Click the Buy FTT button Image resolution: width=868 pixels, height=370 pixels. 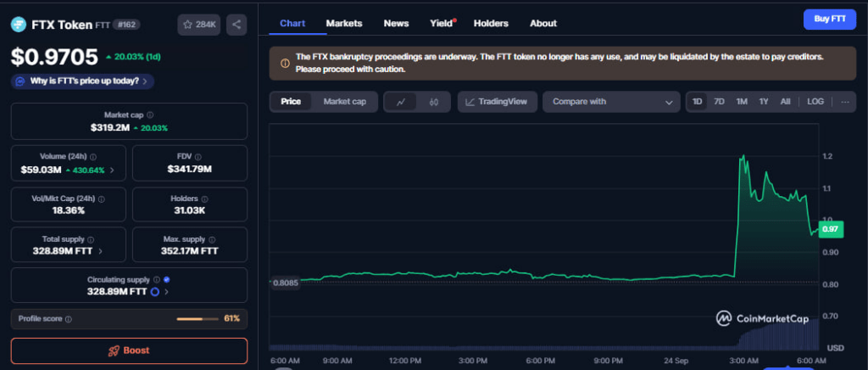(830, 20)
